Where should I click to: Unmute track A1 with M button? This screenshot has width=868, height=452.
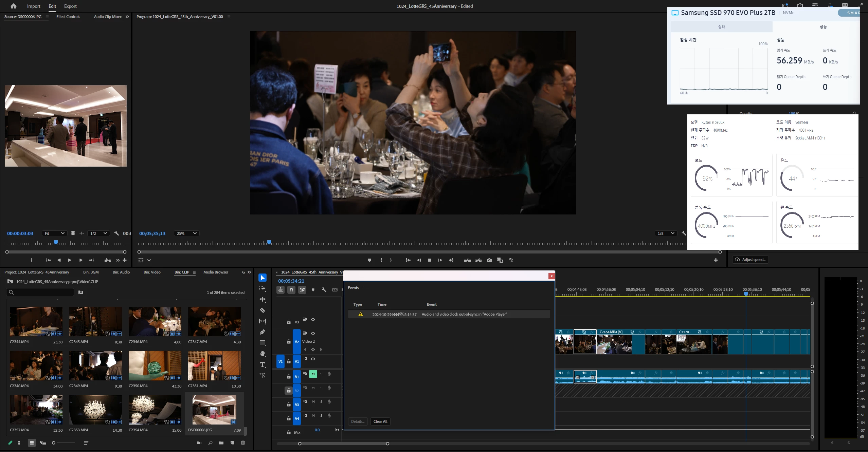point(313,374)
